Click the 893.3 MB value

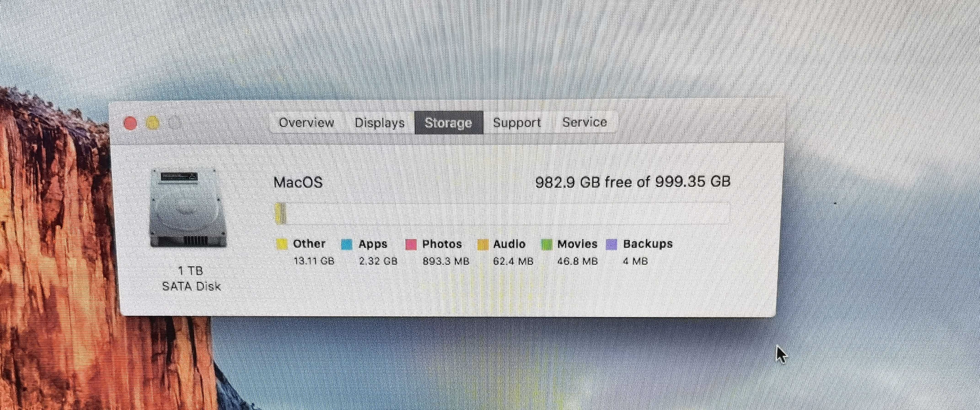point(446,261)
